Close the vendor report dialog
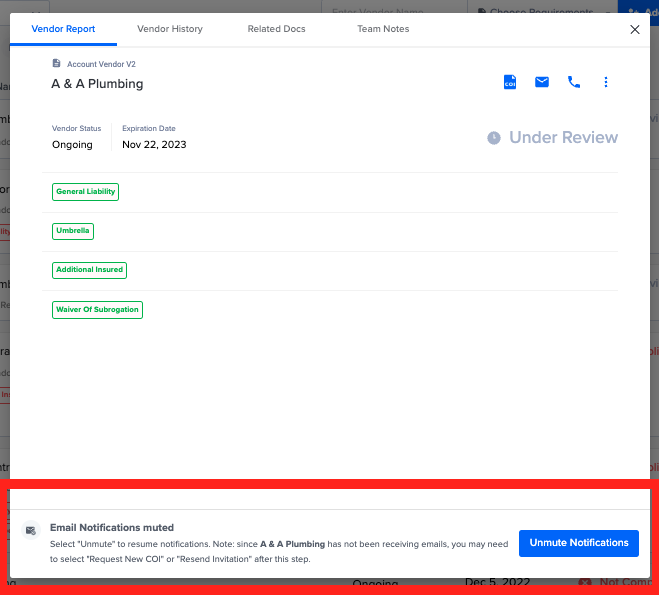The width and height of the screenshot is (659, 595). point(635,29)
